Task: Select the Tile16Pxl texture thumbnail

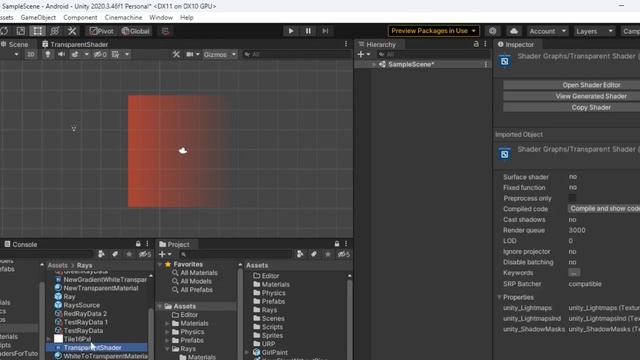Action: pos(58,339)
